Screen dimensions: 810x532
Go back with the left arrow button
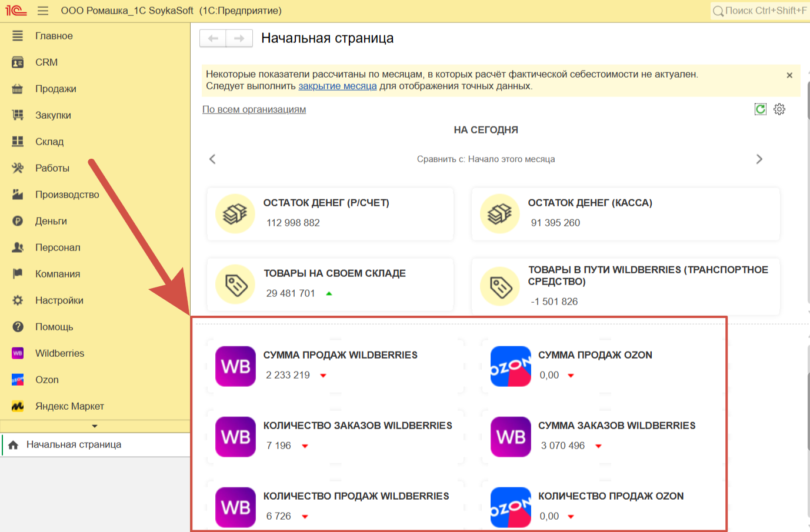(213, 38)
